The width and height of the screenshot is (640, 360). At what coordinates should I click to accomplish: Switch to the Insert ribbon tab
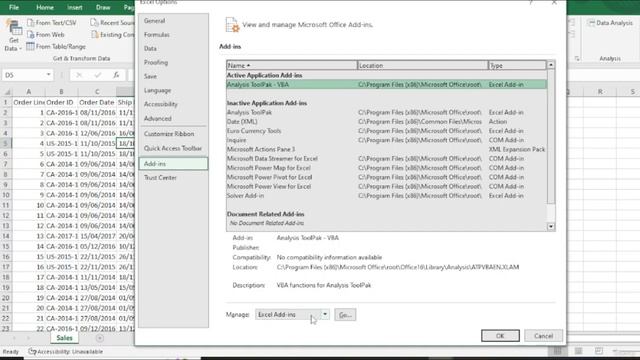coord(75,7)
